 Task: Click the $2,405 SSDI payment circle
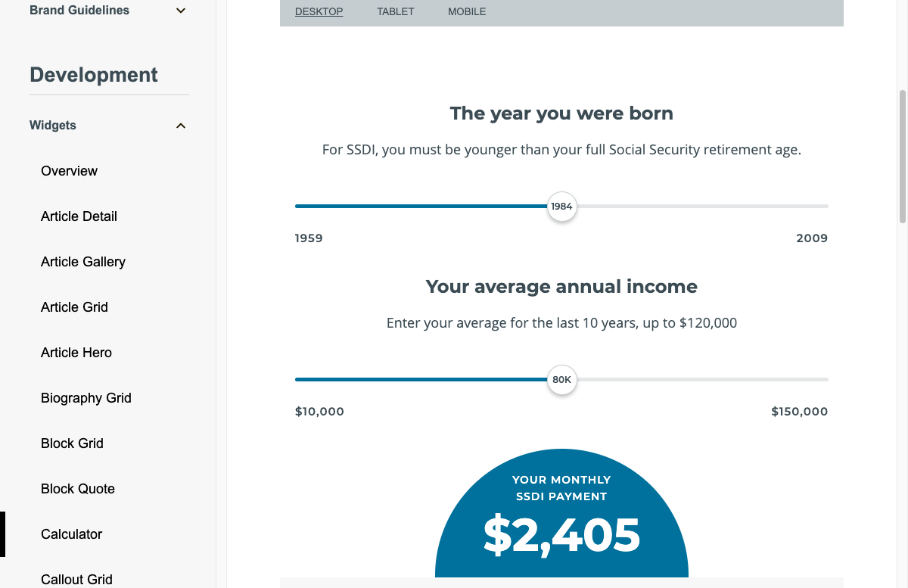(561, 530)
